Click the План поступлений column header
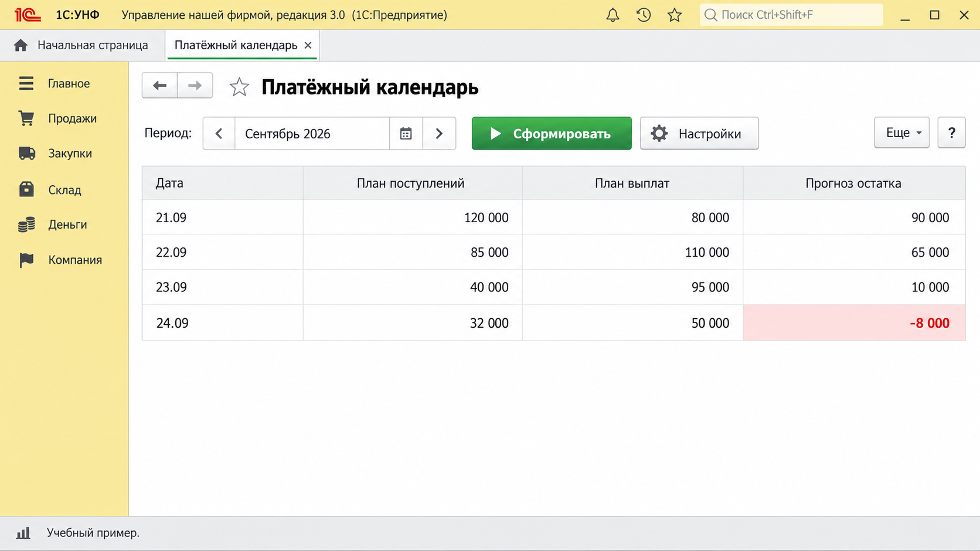 click(x=413, y=183)
